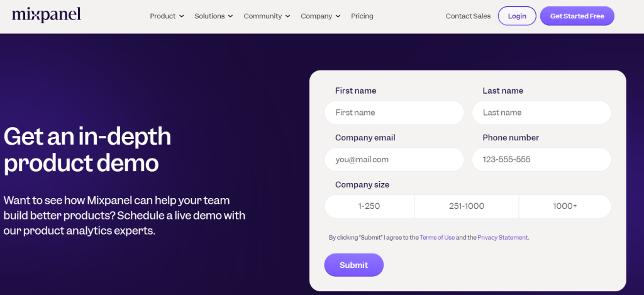Select the 251-1000 company size option

tap(466, 206)
